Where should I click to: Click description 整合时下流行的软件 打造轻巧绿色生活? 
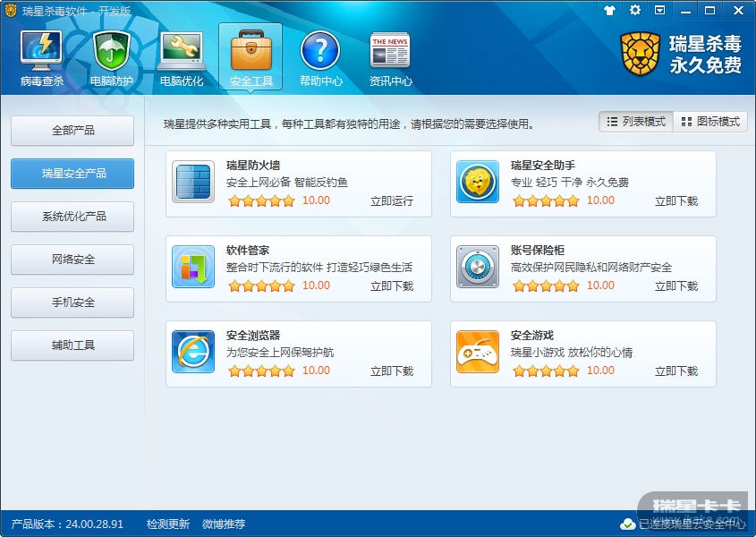click(319, 268)
